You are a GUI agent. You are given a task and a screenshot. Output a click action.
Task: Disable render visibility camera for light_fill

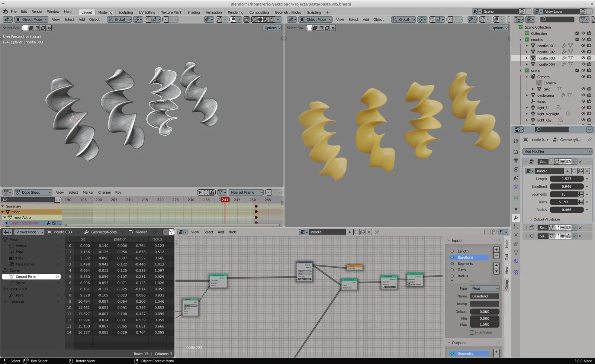coord(589,107)
